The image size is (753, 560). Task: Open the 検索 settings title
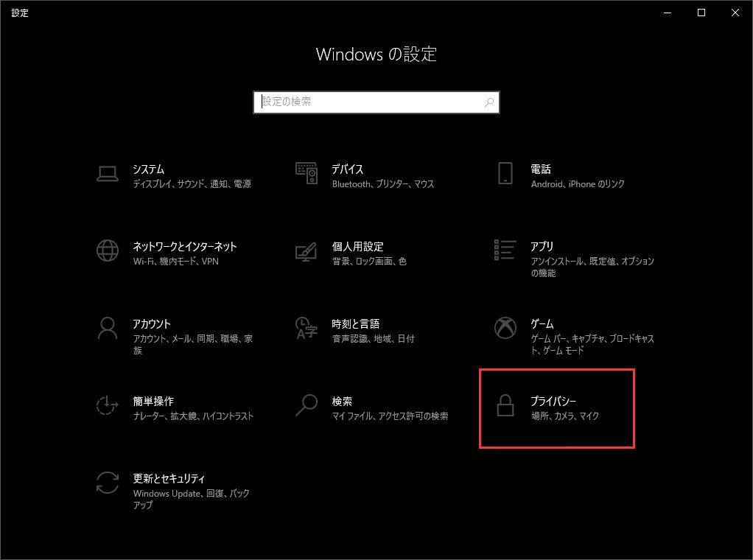click(x=342, y=401)
